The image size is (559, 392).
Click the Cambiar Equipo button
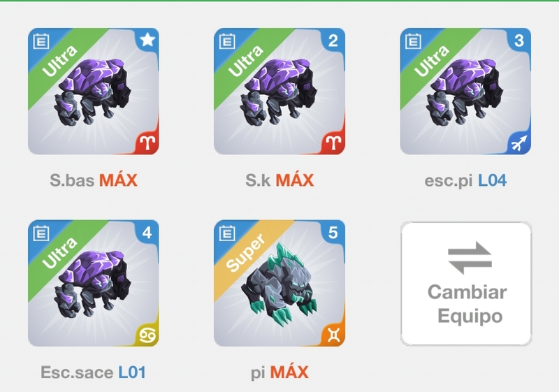coord(466,283)
